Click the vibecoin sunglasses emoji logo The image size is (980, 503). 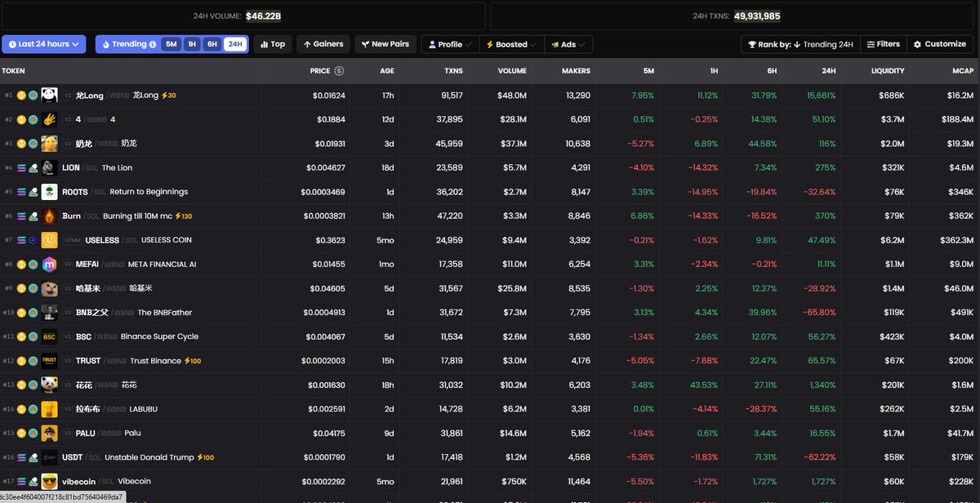point(49,482)
